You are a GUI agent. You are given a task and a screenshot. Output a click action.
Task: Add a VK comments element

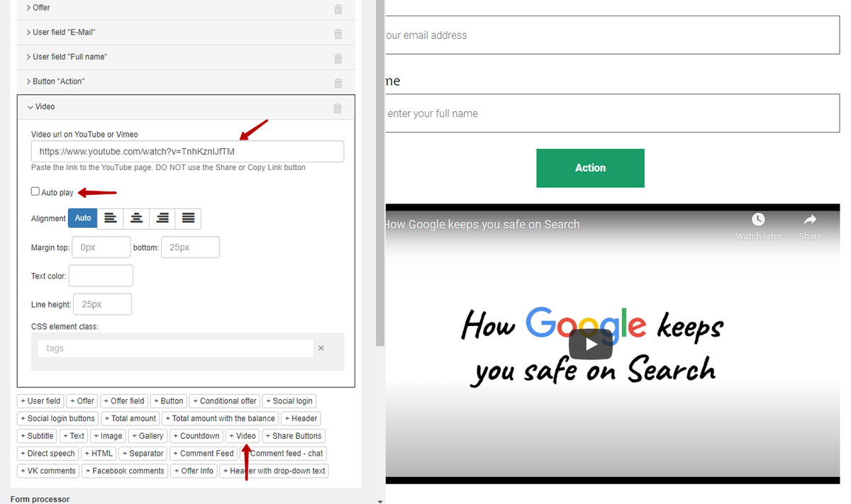48,471
